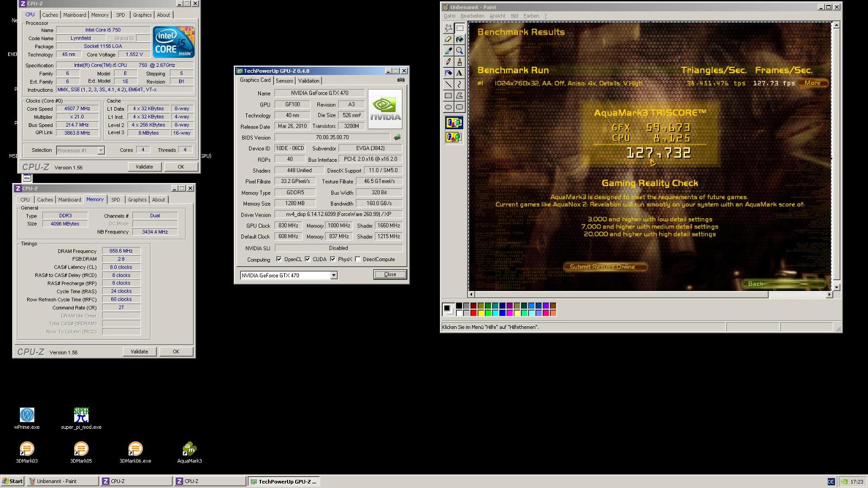Click OK in the lower CPU-Z Memory window
The width and height of the screenshot is (868, 488).
point(176,352)
